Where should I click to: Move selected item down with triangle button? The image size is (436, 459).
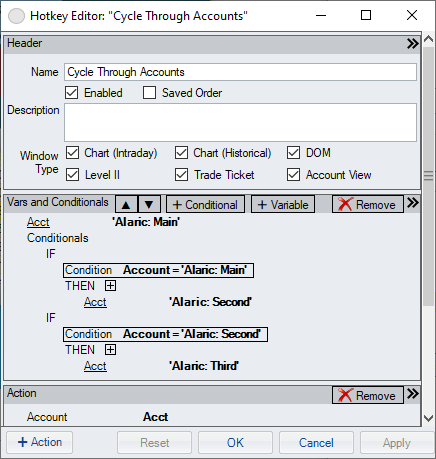point(149,204)
